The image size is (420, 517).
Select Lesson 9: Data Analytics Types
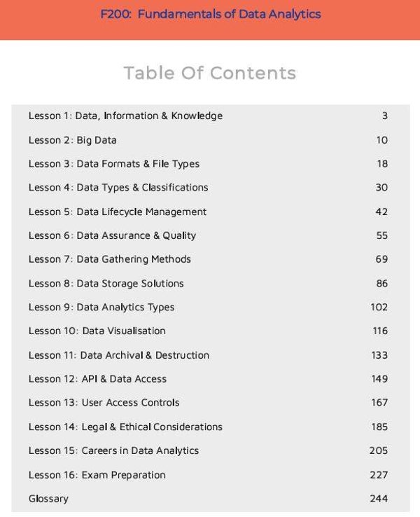101,308
